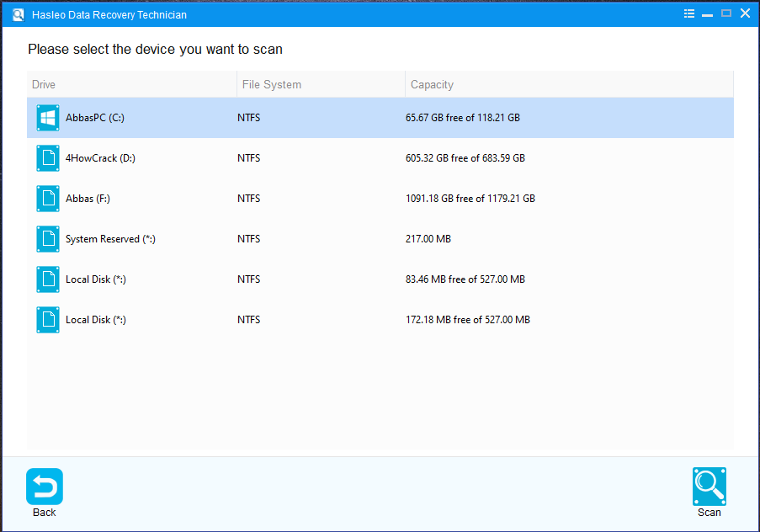Select the System Reserved drive icon
Screen dimensions: 760x532
[x=48, y=239]
